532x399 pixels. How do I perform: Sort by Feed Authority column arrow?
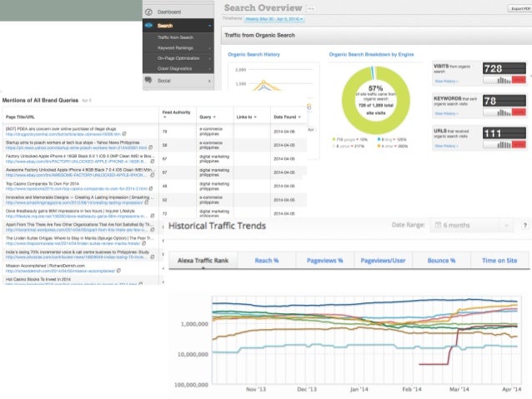pyautogui.click(x=165, y=117)
